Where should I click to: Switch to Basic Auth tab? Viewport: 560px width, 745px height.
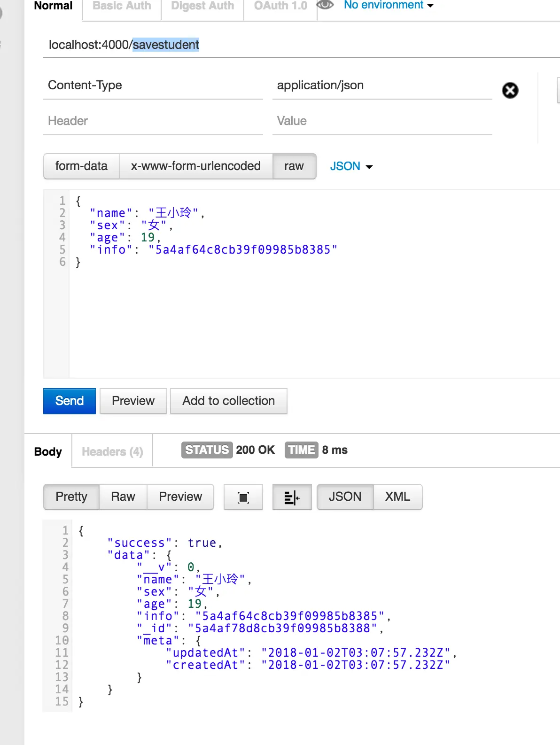122,7
